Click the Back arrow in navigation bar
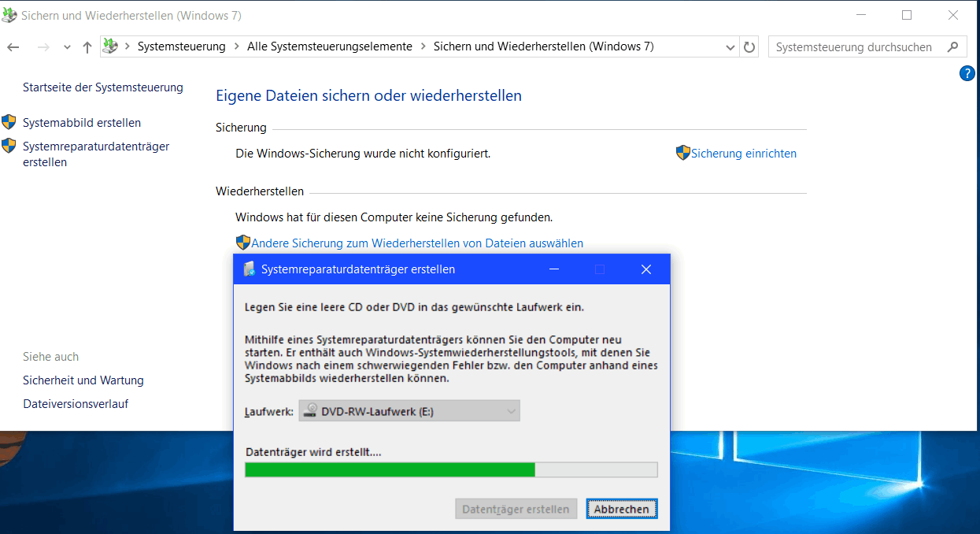The image size is (980, 534). coord(13,47)
